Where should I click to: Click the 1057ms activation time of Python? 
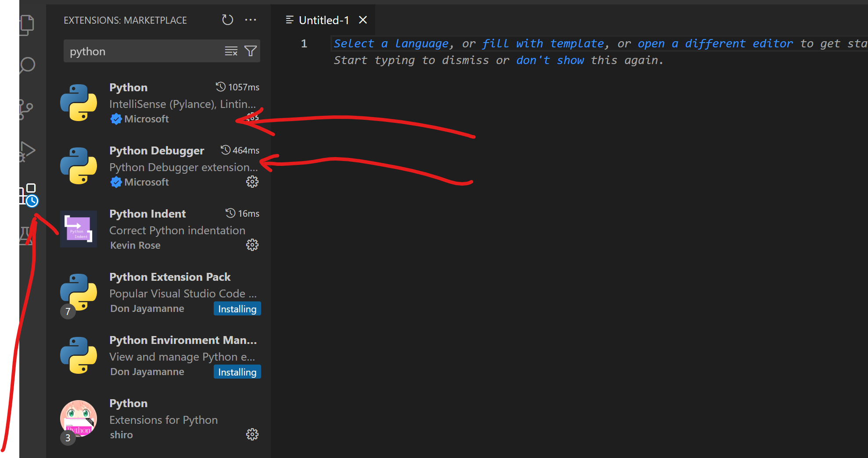pyautogui.click(x=244, y=87)
